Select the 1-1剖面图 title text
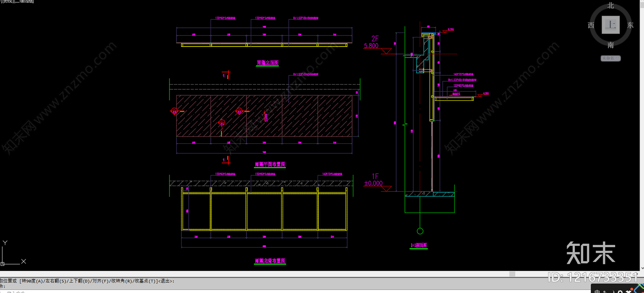The image size is (644, 293). [419, 245]
